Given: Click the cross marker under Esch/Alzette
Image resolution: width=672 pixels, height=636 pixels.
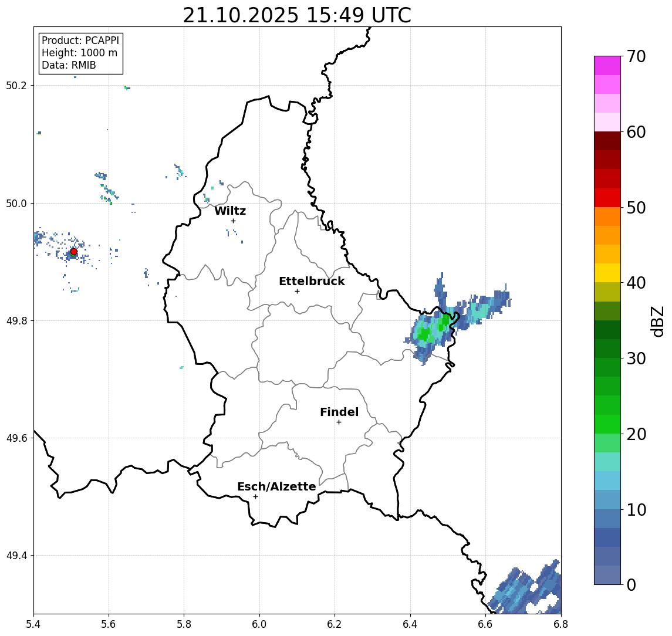Looking at the screenshot, I should (x=255, y=497).
